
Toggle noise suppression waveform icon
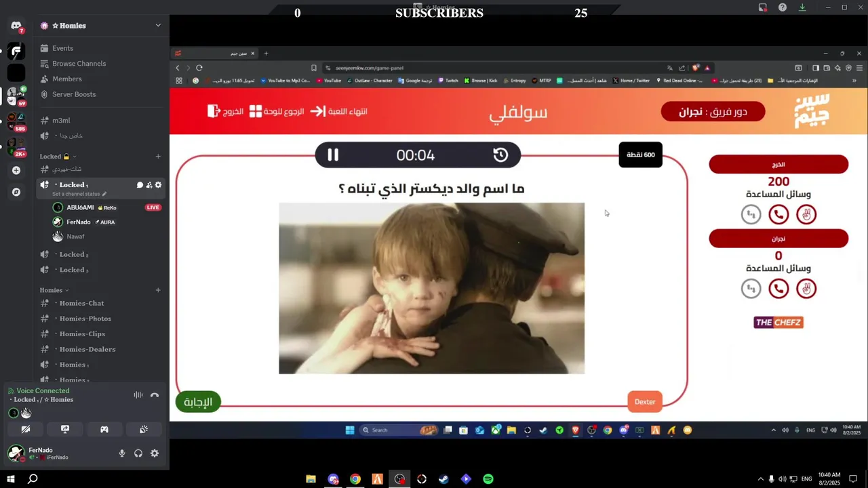click(138, 395)
